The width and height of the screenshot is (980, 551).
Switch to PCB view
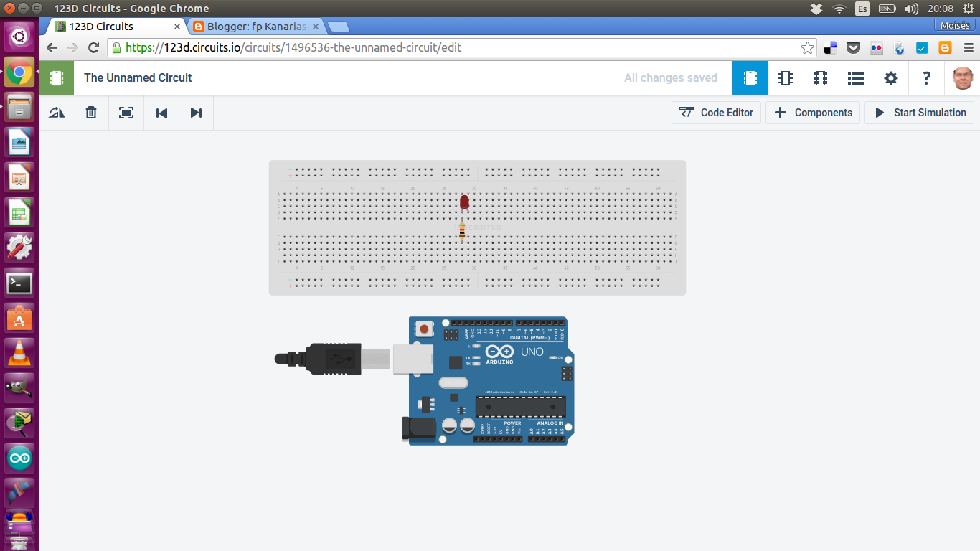(820, 77)
